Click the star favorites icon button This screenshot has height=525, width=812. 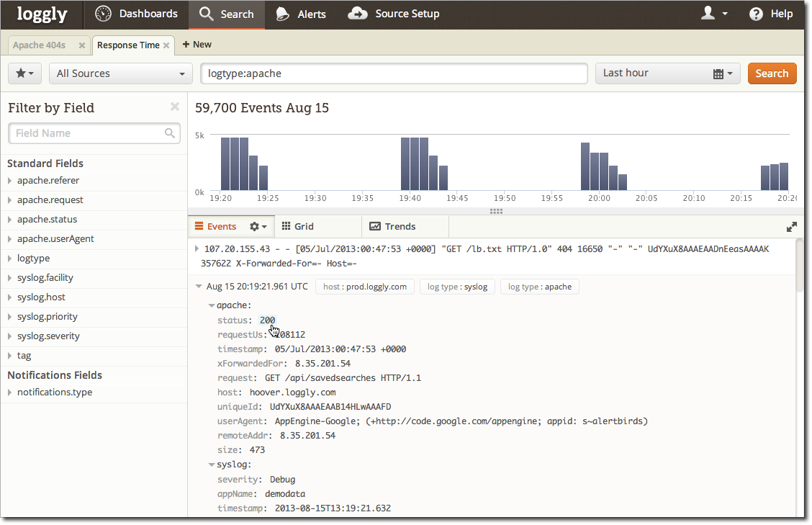(x=24, y=73)
